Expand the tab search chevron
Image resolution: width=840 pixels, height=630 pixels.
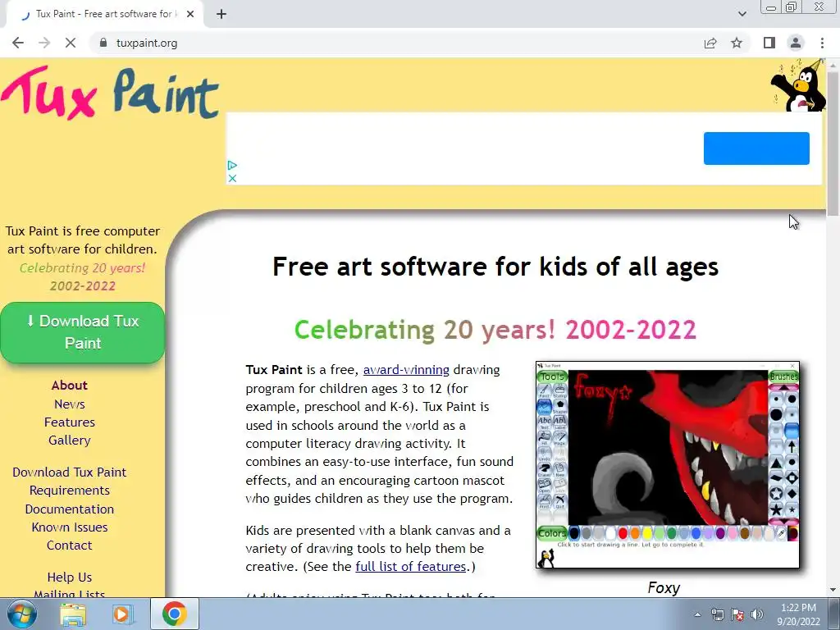tap(742, 14)
